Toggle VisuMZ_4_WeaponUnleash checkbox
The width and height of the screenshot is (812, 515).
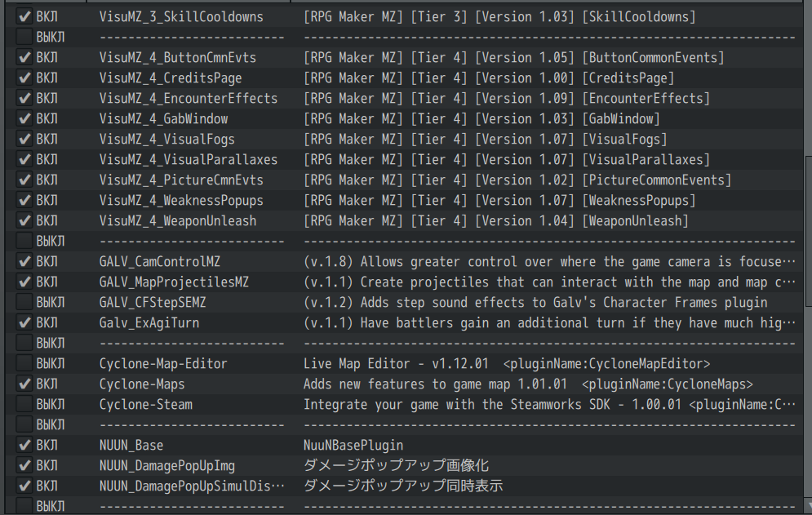24,220
